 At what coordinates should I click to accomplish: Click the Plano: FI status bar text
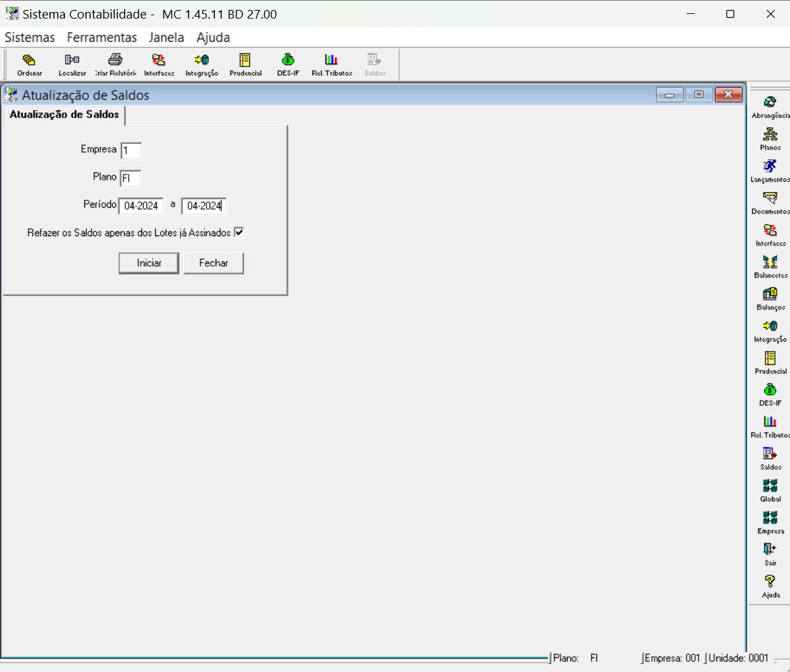575,658
